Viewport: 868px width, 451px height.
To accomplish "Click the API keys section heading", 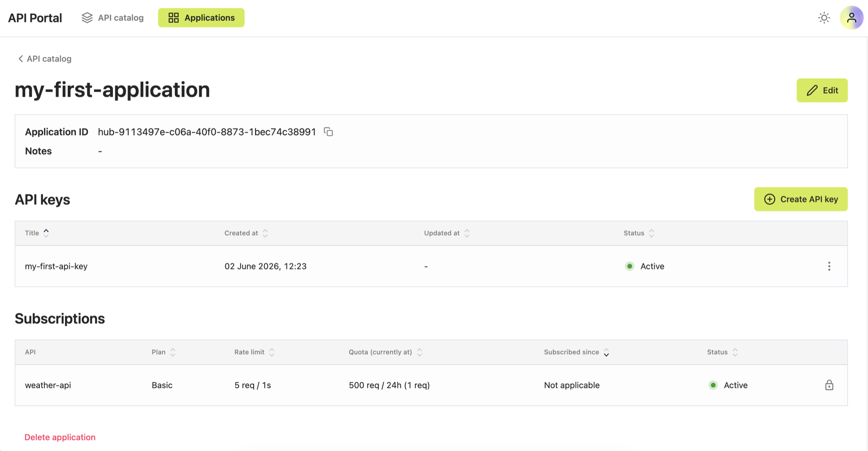I will 42,199.
